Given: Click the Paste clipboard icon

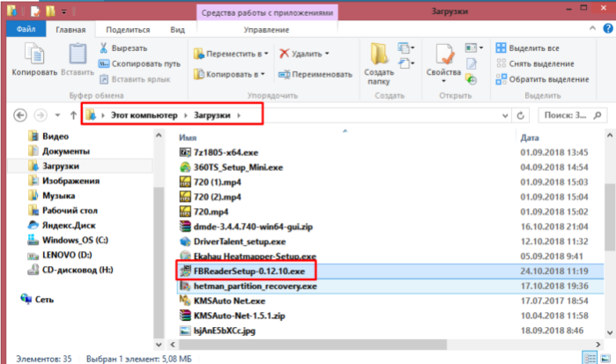Looking at the screenshot, I should point(78,54).
